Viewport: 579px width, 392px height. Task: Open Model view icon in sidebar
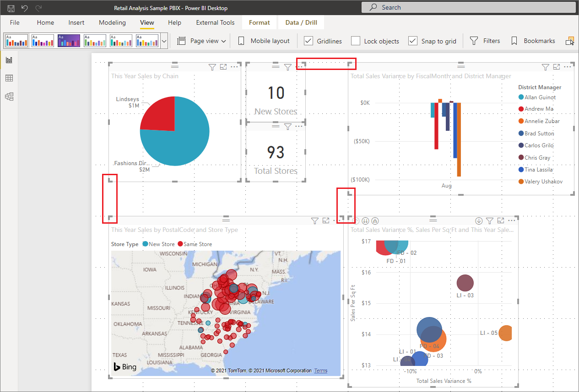pyautogui.click(x=9, y=97)
